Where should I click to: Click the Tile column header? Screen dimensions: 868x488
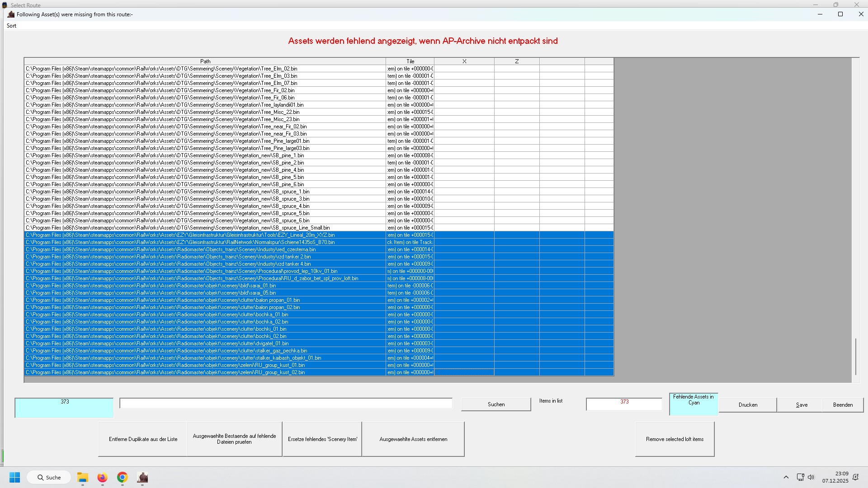410,61
